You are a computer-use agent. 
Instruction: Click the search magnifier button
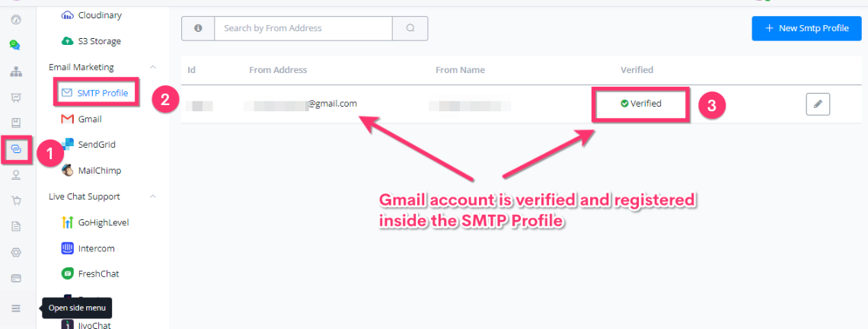point(410,28)
